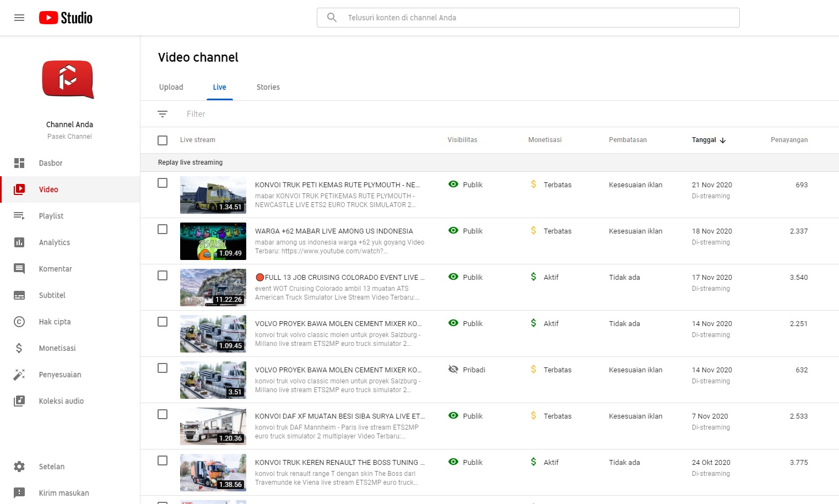839x504 pixels.
Task: Click the Koleksi audio icon
Action: click(x=19, y=401)
